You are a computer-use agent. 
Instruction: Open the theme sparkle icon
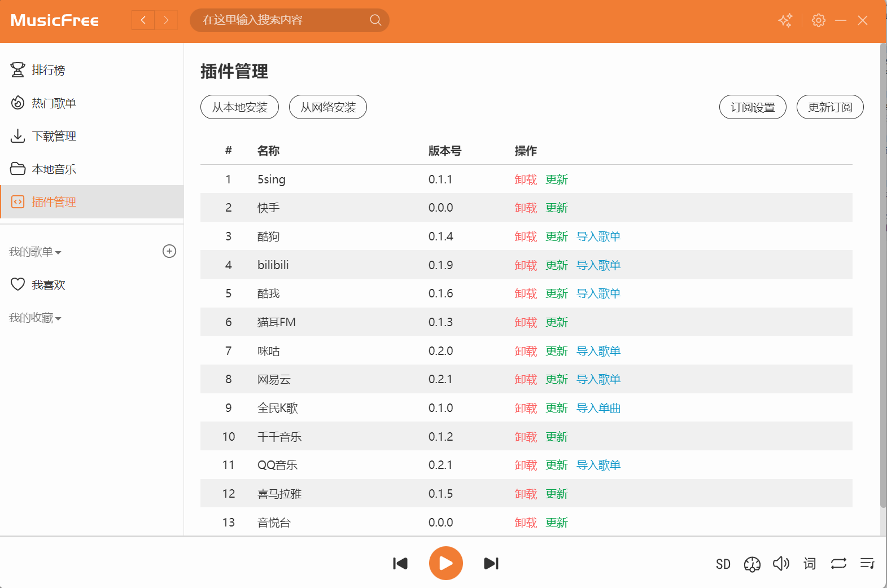[x=785, y=20]
